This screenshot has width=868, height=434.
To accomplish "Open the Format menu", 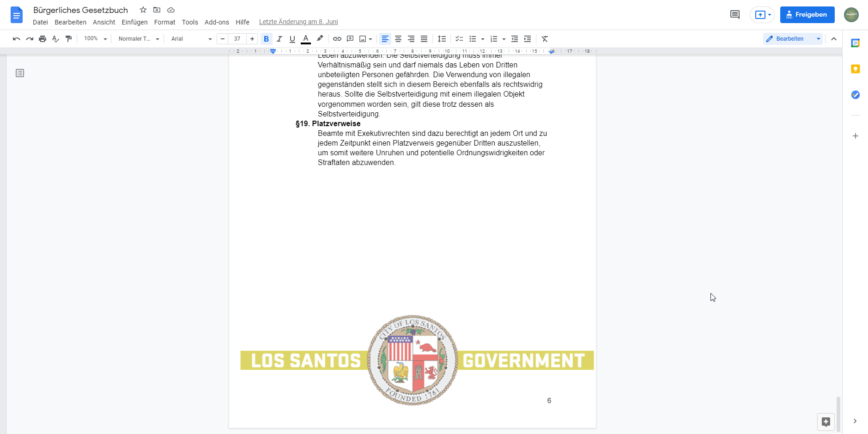I will 164,22.
